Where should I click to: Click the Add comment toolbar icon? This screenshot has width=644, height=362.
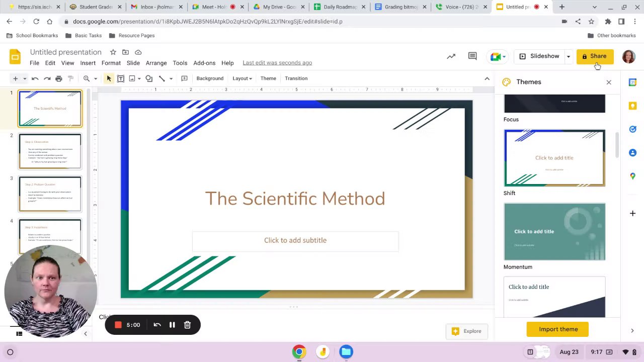coord(184,78)
